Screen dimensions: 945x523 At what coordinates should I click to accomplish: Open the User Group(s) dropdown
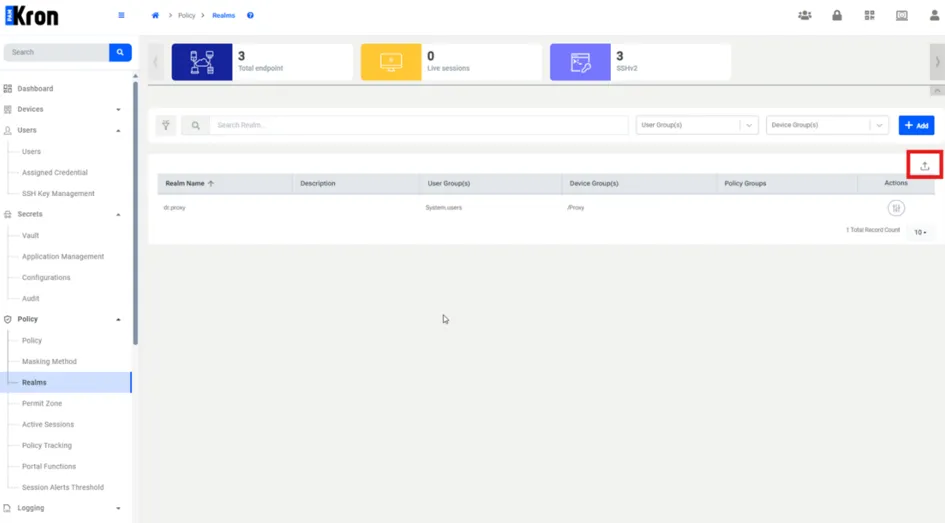(x=697, y=125)
